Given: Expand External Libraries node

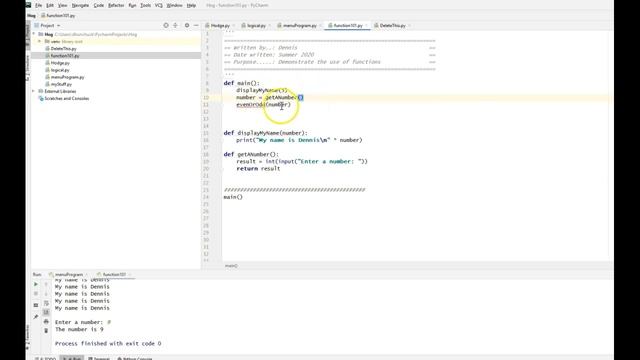Looking at the screenshot, I should click(x=34, y=91).
